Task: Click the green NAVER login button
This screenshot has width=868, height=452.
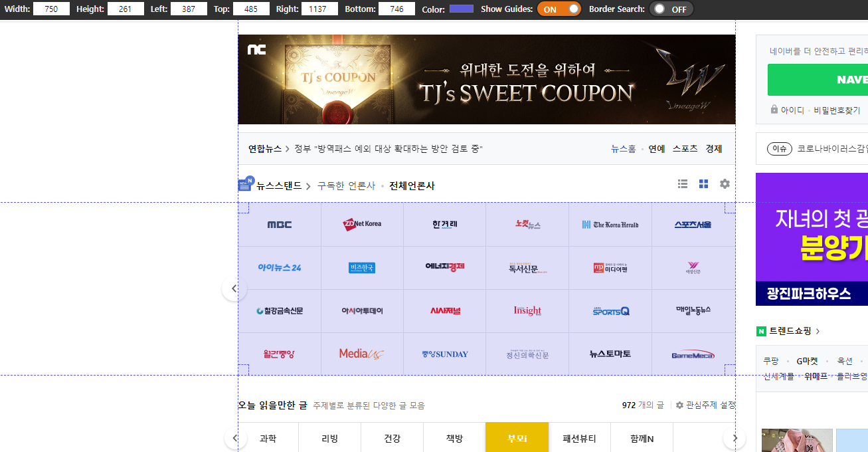Action: [x=818, y=80]
